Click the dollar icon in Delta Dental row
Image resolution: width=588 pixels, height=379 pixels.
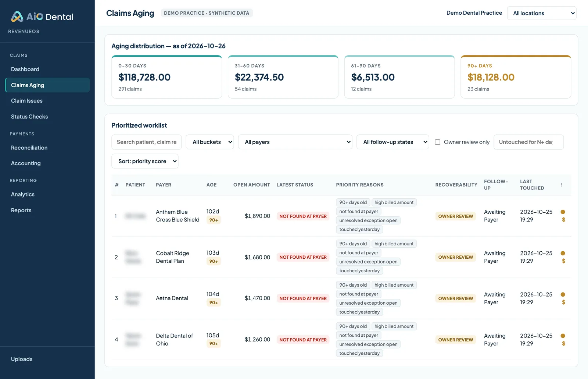(563, 343)
